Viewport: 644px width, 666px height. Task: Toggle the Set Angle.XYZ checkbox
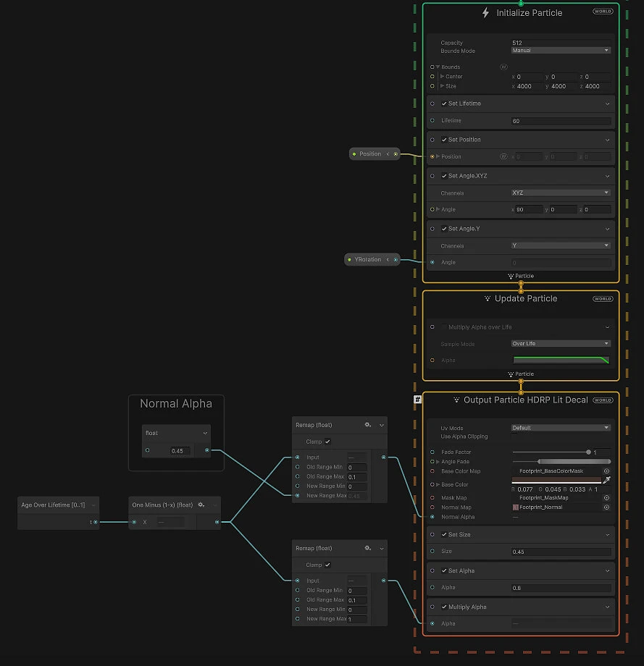[444, 176]
